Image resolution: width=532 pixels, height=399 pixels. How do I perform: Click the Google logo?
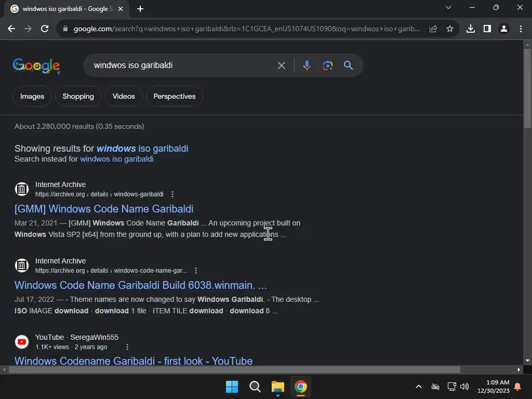36,66
